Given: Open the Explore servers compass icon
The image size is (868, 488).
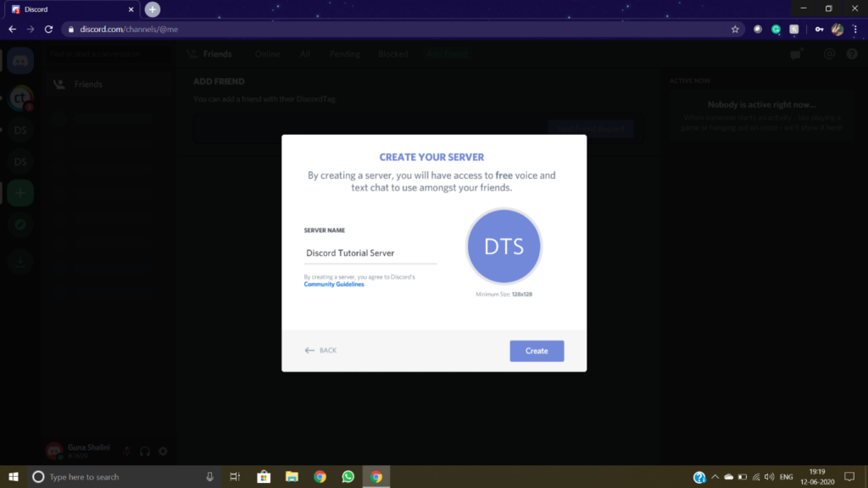Looking at the screenshot, I should [20, 225].
